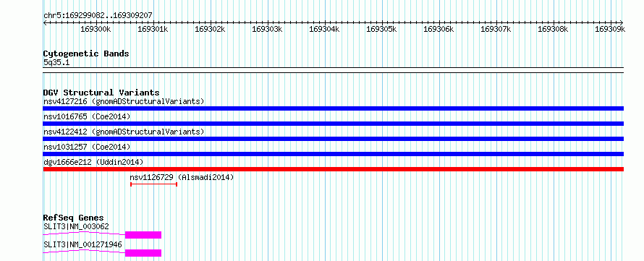Click the nsv1126729 (Alsmadi2014) label
The height and width of the screenshot is (261, 644).
click(182, 177)
